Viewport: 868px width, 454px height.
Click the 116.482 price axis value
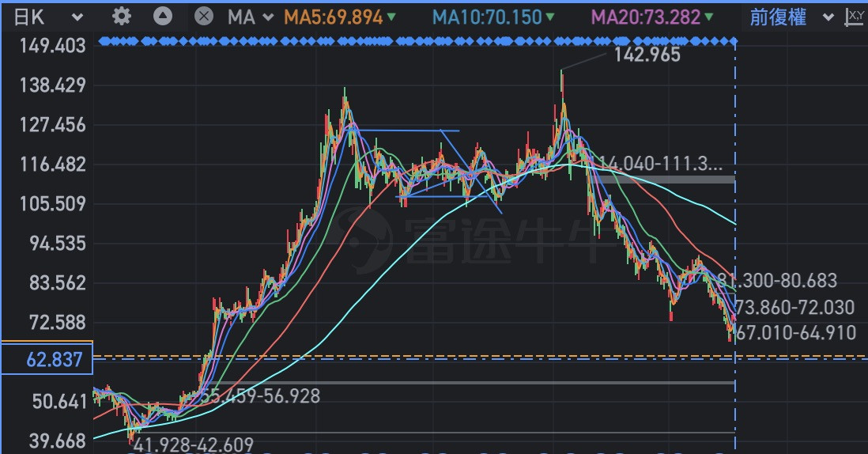tap(53, 165)
